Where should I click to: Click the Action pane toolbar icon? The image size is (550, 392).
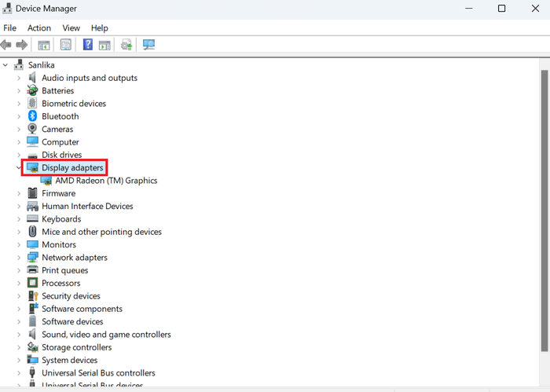[x=104, y=45]
